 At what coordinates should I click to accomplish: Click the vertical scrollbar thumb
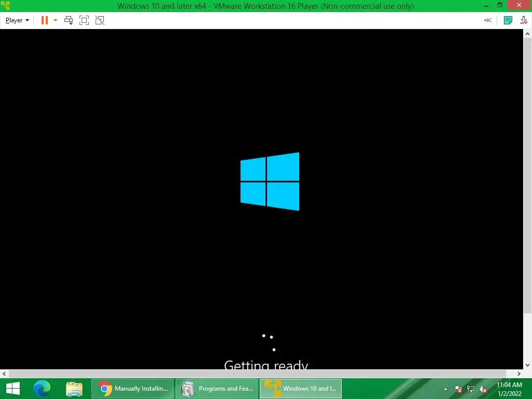coord(528,176)
